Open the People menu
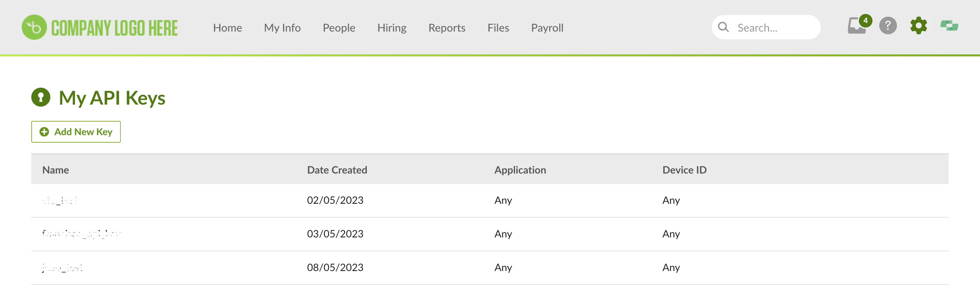 [x=339, y=28]
